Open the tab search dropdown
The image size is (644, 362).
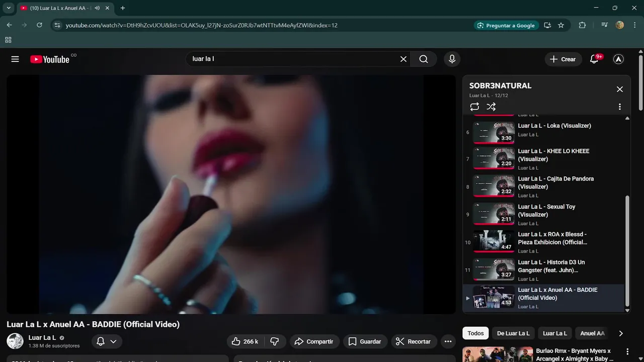[9, 8]
